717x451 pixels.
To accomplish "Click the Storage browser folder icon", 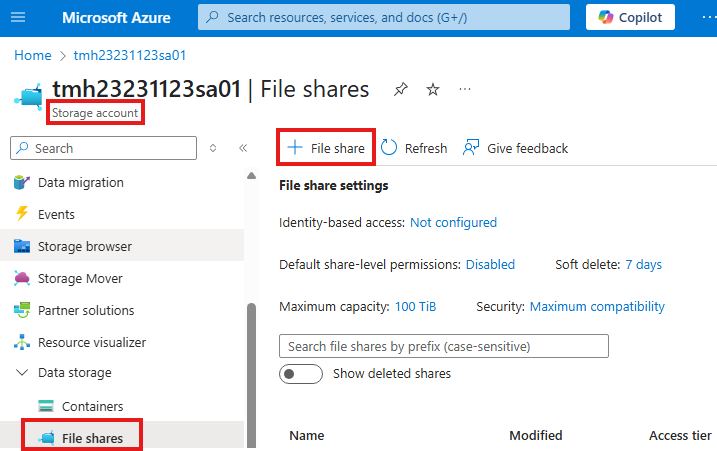I will coord(22,246).
